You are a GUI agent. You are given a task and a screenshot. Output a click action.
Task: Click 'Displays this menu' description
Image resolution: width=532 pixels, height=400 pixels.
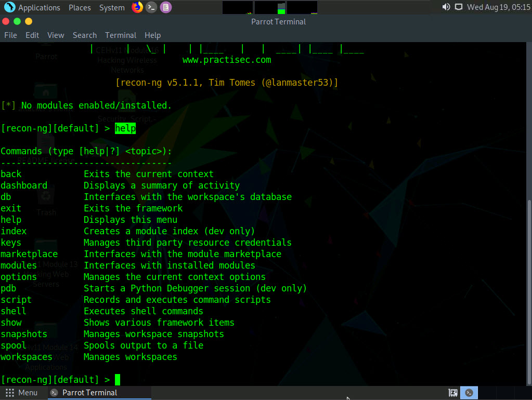(x=131, y=220)
